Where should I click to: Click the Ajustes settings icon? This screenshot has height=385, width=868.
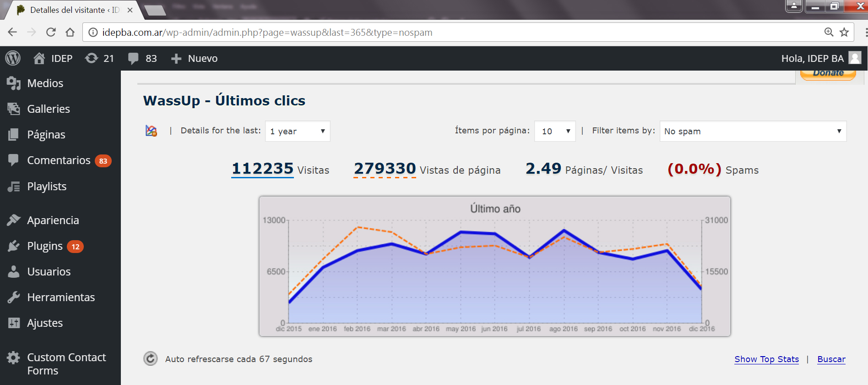pos(14,323)
